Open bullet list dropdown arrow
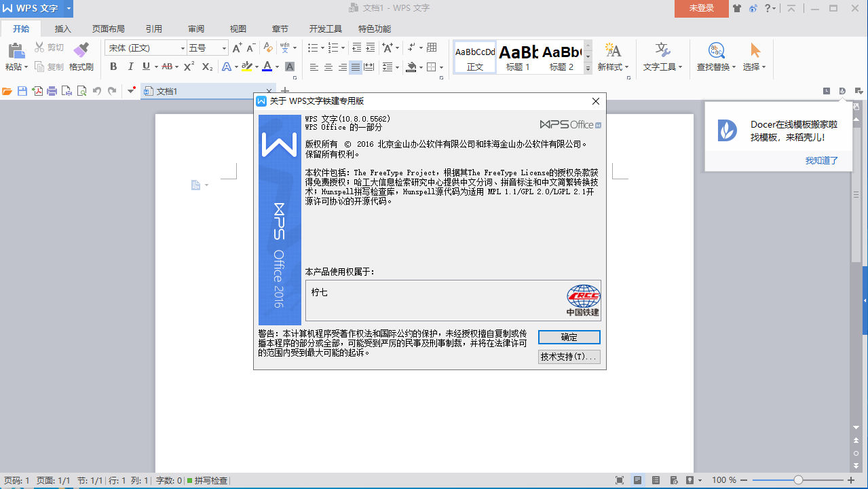 tap(322, 48)
